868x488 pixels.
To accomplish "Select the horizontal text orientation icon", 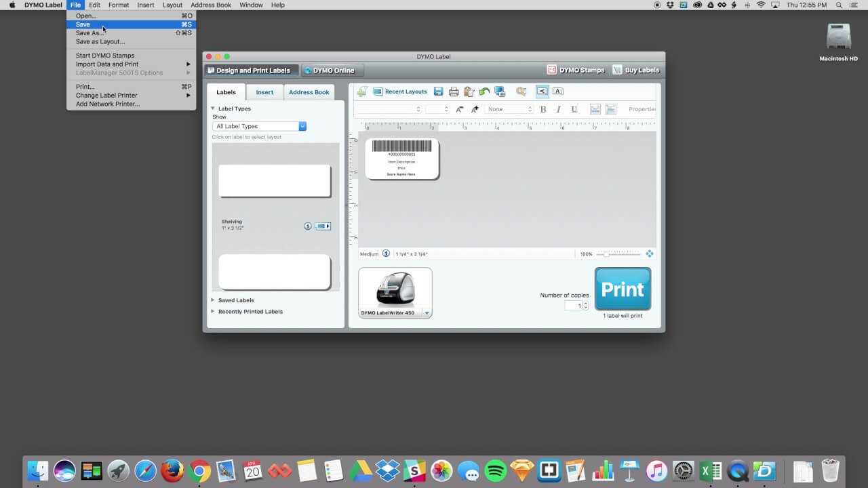I will tap(542, 91).
